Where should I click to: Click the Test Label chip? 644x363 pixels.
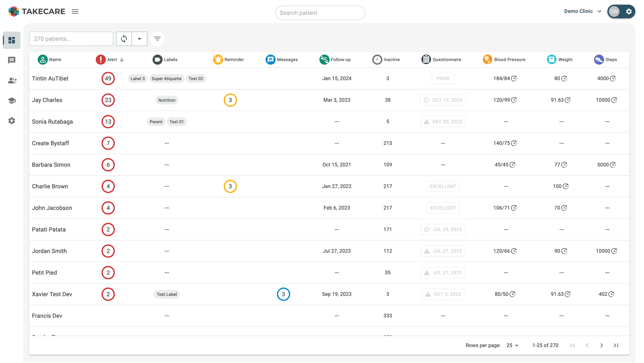tap(167, 294)
